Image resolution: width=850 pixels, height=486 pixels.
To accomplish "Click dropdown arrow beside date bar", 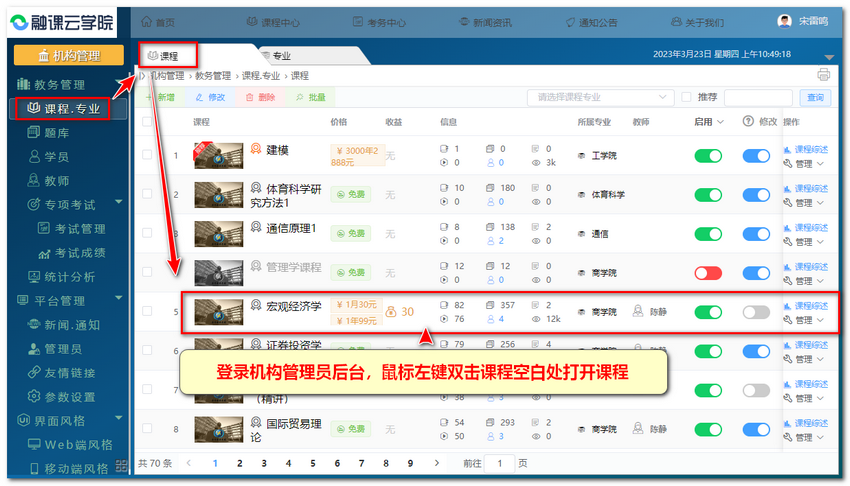I will (x=829, y=57).
